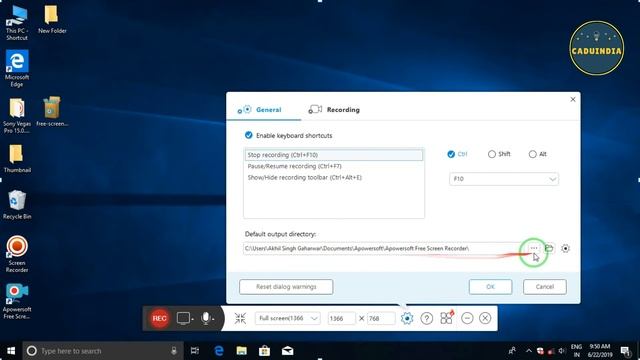Click Reset dialog warnings button
The height and width of the screenshot is (360, 640).
tap(286, 287)
